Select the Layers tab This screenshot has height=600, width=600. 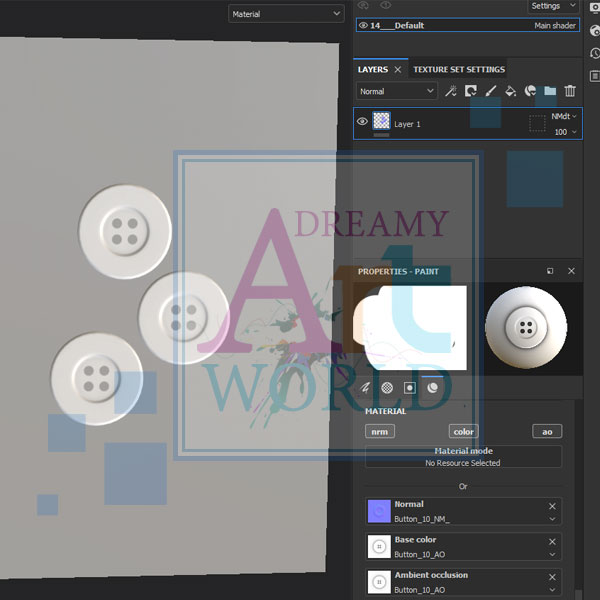pos(373,69)
